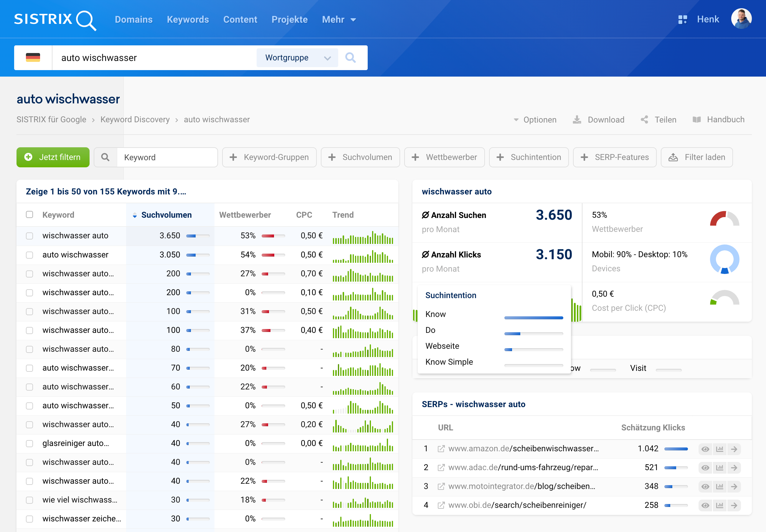Check the checkbox for wischwasser auto
The height and width of the screenshot is (532, 766).
(29, 236)
